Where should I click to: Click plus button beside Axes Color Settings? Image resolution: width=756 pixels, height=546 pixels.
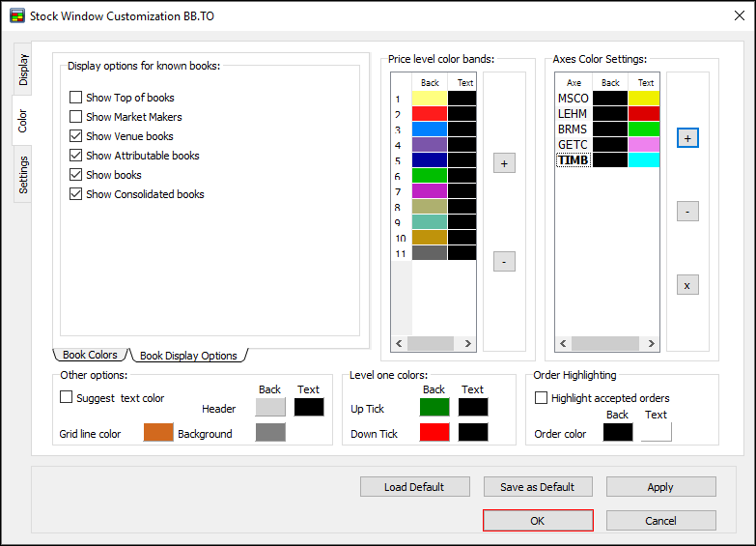(687, 138)
